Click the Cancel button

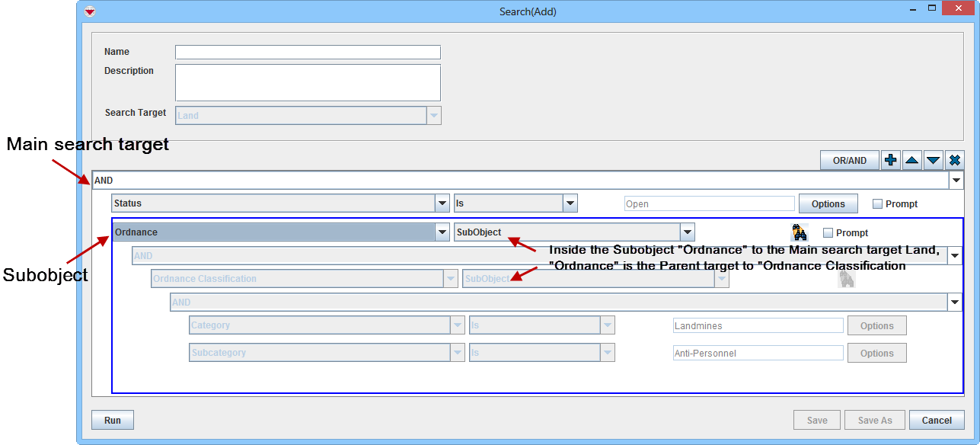click(x=936, y=420)
